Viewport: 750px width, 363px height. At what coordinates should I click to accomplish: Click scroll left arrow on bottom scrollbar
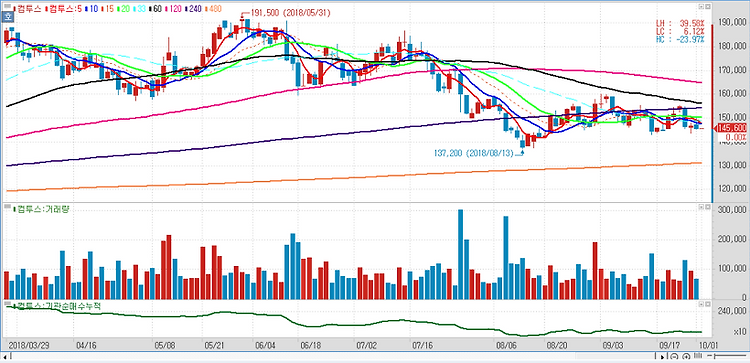(x=6, y=357)
